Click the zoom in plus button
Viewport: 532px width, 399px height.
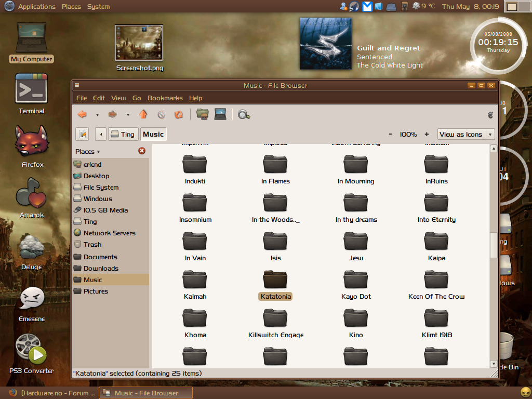coord(427,134)
